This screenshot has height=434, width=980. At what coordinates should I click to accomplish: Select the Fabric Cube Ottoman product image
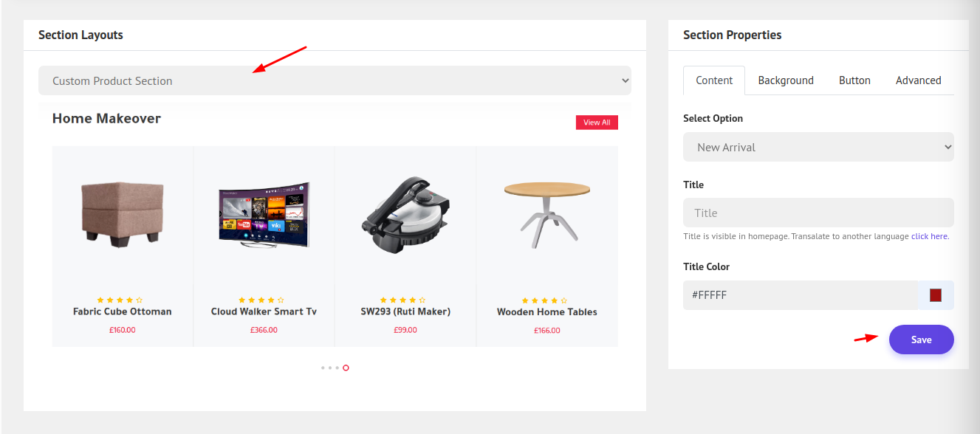(x=123, y=213)
